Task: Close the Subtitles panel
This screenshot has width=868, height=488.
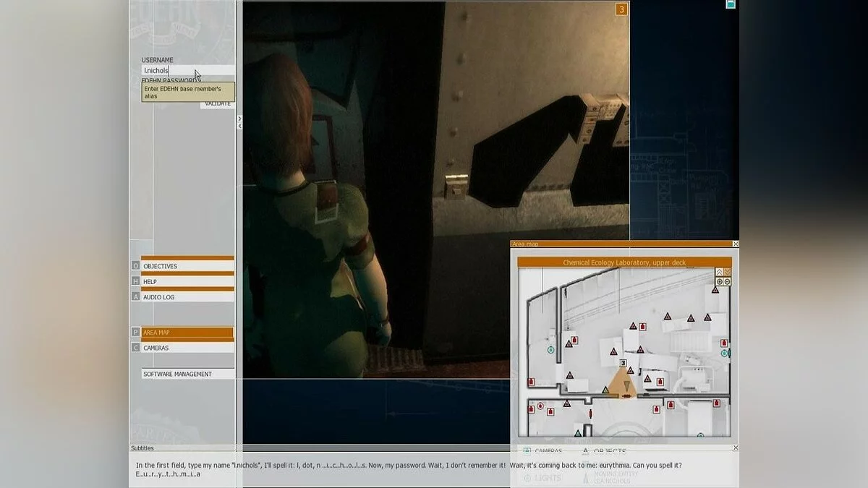Action: click(x=736, y=448)
